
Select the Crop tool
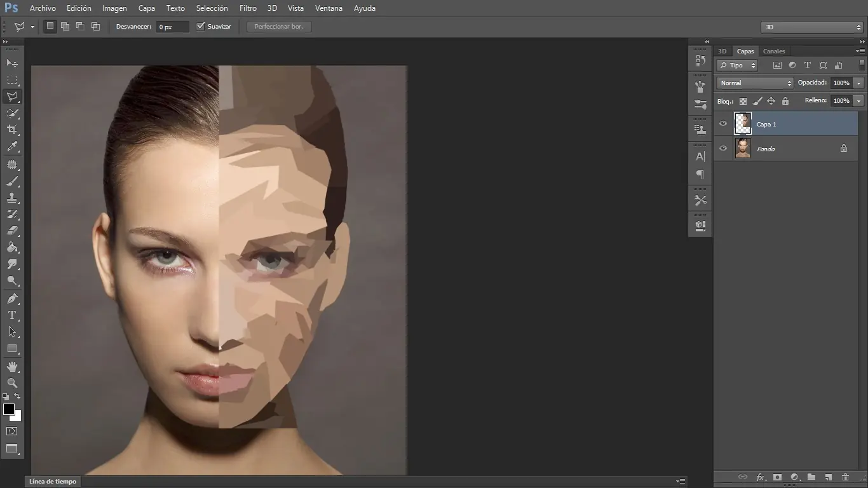[12, 130]
